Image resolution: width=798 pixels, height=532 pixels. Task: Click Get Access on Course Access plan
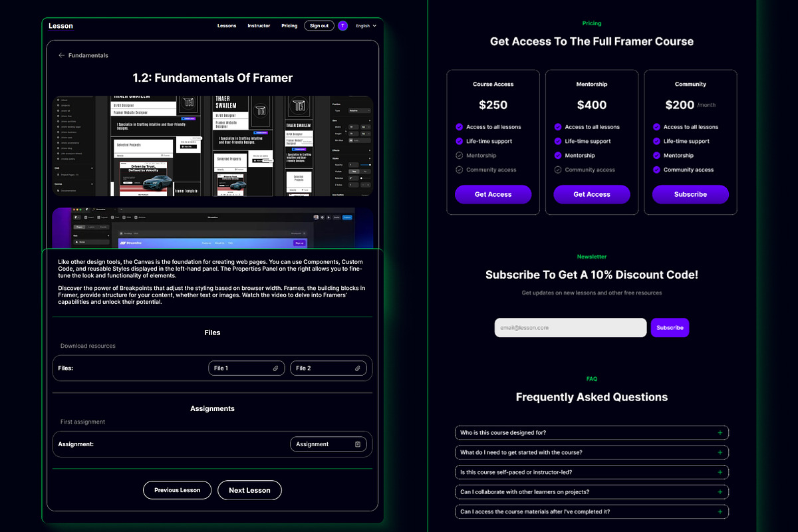click(493, 194)
